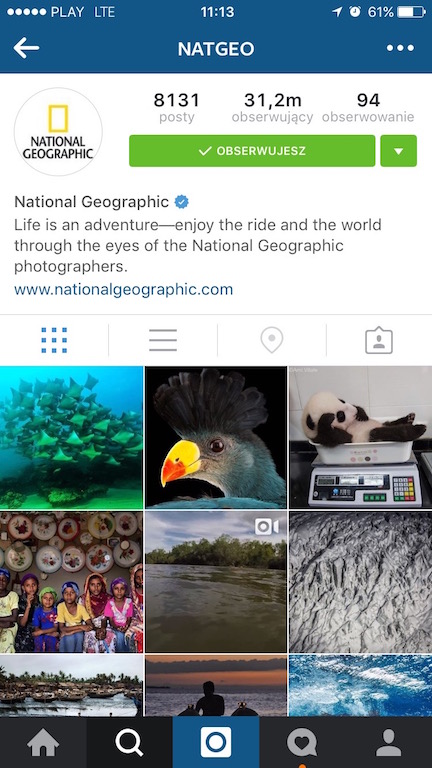Show photos tagged with NatGeo

click(379, 340)
